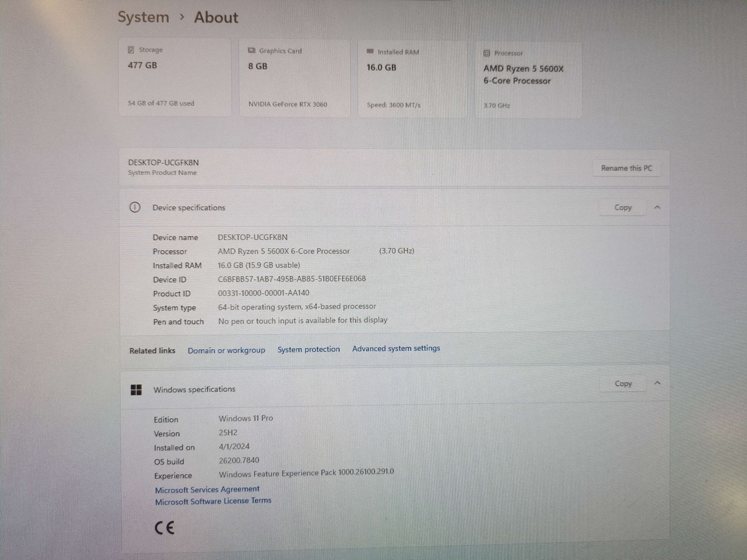Click Rename this PC button
The image size is (747, 560).
tap(626, 168)
